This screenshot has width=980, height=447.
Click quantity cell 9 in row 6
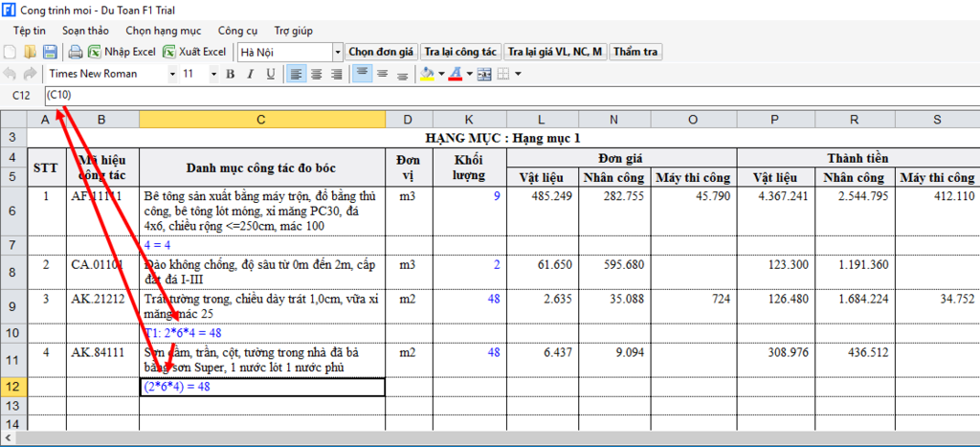[x=469, y=211]
